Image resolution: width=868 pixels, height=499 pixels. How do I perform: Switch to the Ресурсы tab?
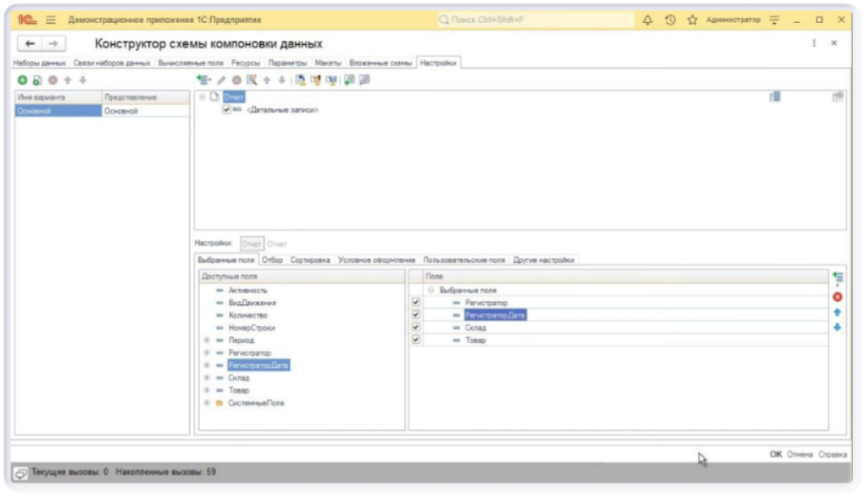pos(245,64)
